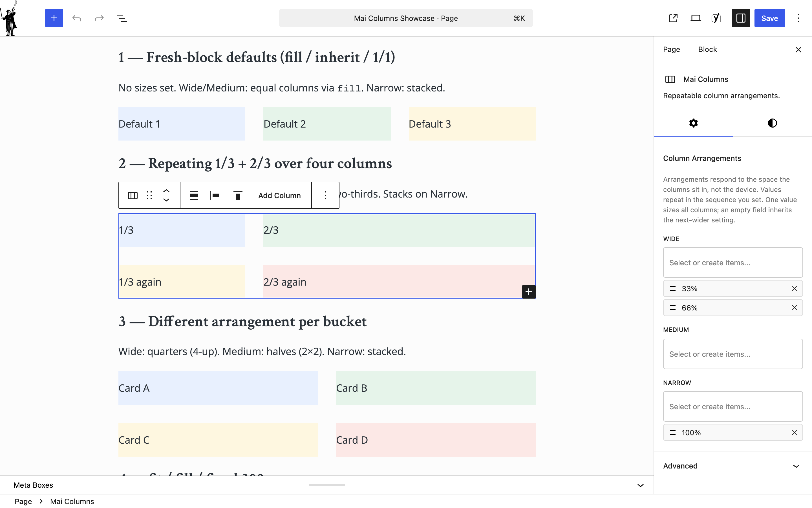The image size is (812, 508).
Task: Open the document overview list
Action: click(122, 18)
